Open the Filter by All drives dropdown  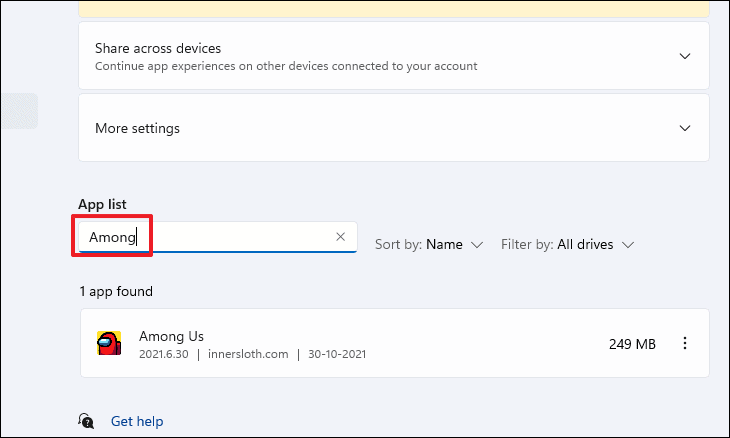(x=568, y=244)
